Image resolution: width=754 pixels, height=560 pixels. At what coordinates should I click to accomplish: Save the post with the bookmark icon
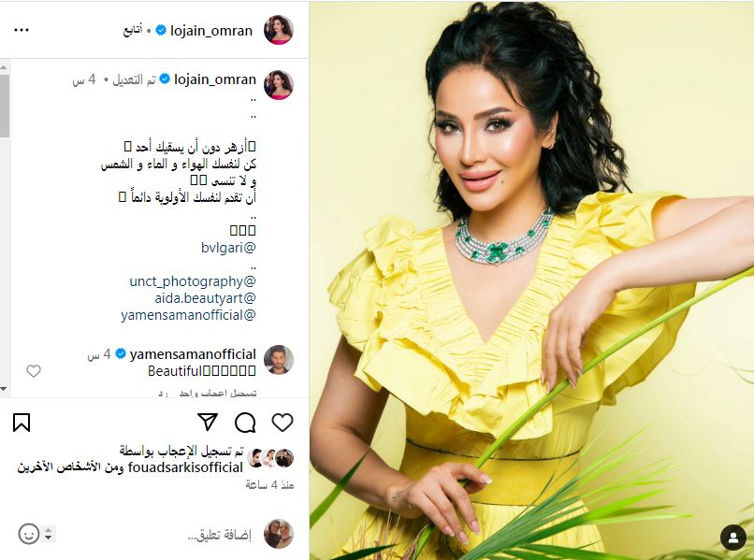pyautogui.click(x=22, y=423)
